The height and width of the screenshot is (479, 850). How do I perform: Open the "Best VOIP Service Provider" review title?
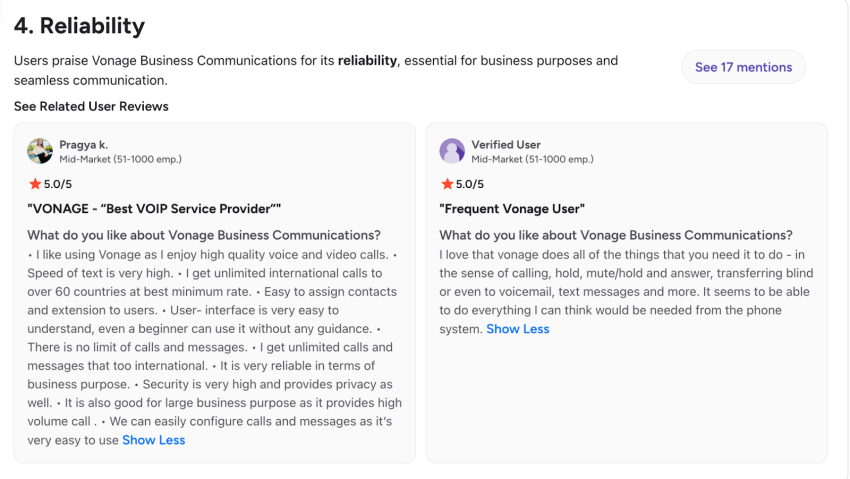[x=154, y=209]
